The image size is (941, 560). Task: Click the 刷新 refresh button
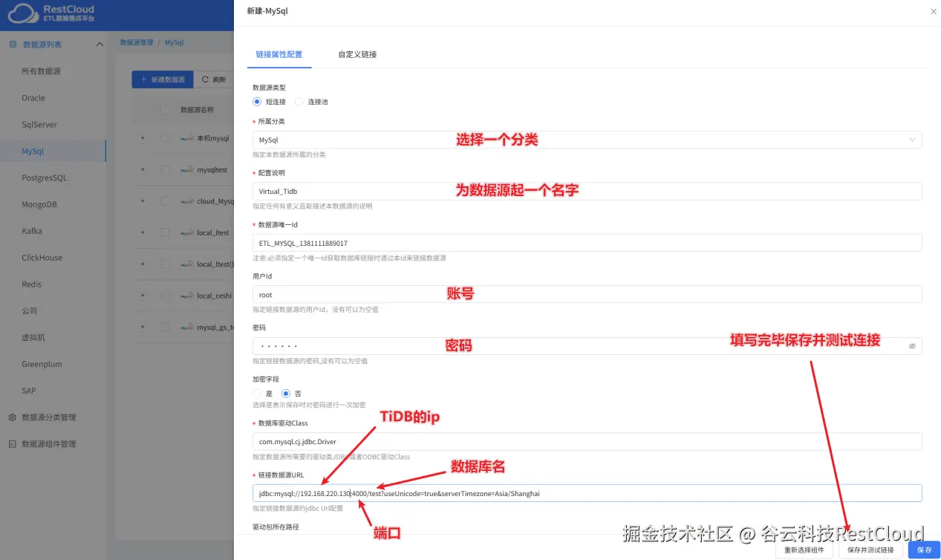(213, 79)
